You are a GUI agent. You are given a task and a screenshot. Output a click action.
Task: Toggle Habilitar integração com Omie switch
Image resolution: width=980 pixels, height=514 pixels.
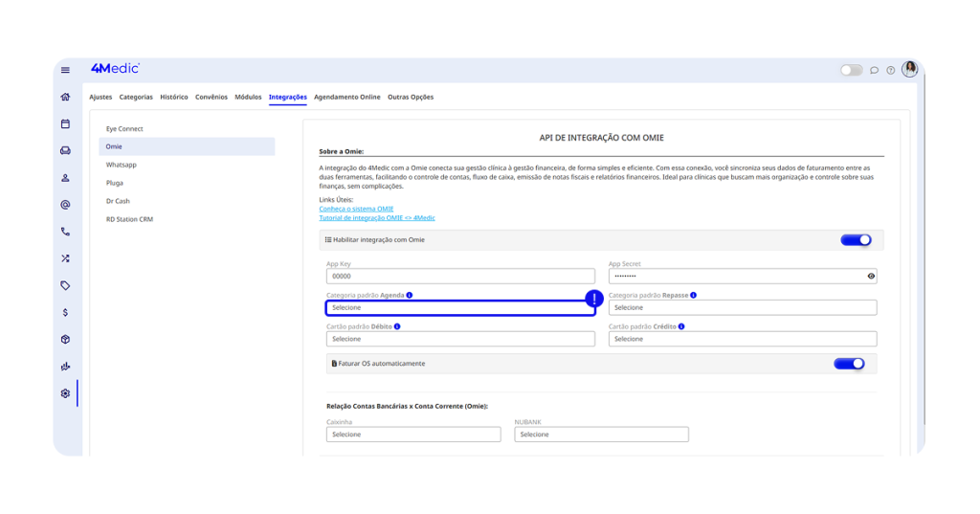(x=856, y=240)
